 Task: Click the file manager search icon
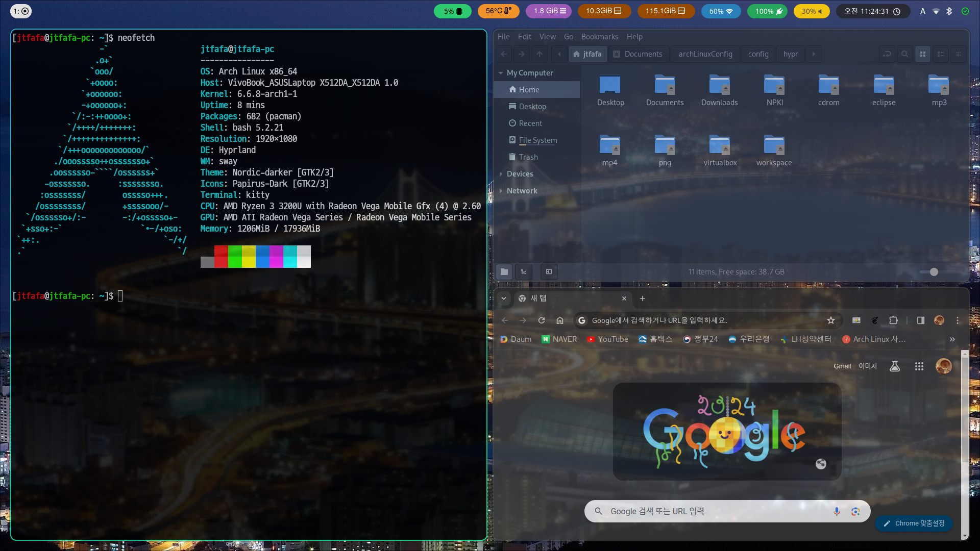(904, 54)
